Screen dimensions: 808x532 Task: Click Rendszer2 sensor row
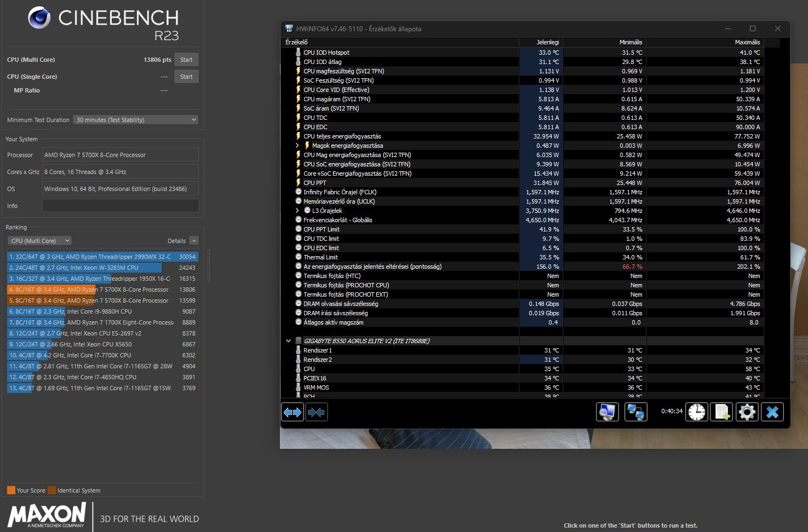523,360
